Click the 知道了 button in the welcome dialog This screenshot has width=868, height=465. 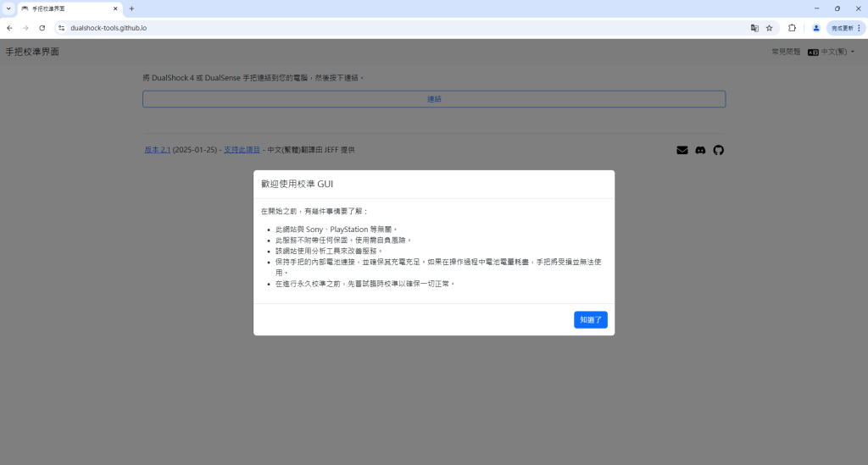(590, 319)
